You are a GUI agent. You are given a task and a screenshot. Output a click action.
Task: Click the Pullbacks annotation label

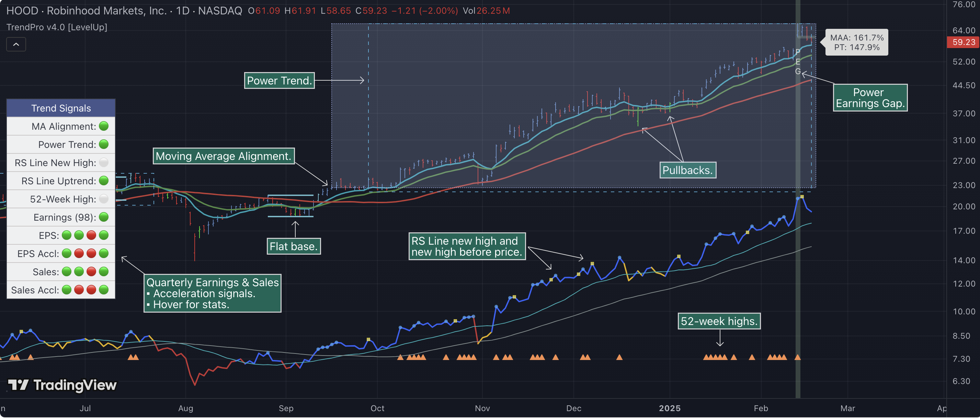(x=688, y=170)
